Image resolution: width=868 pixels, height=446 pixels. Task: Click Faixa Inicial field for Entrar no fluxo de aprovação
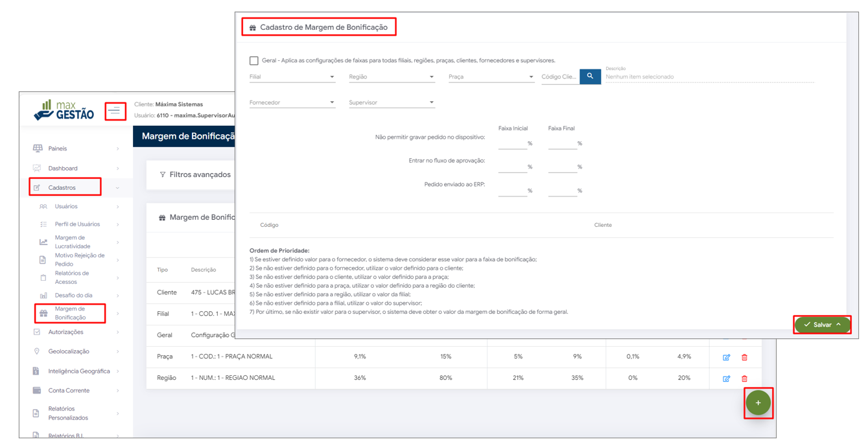512,167
